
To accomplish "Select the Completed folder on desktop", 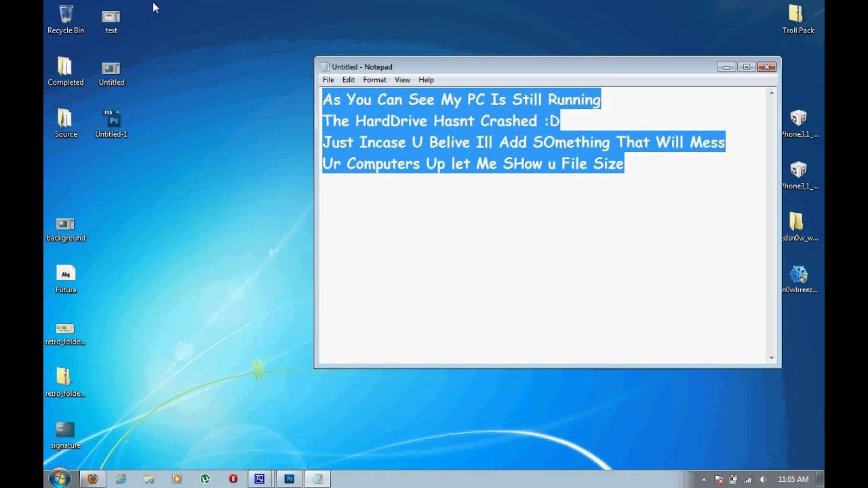I will (66, 71).
